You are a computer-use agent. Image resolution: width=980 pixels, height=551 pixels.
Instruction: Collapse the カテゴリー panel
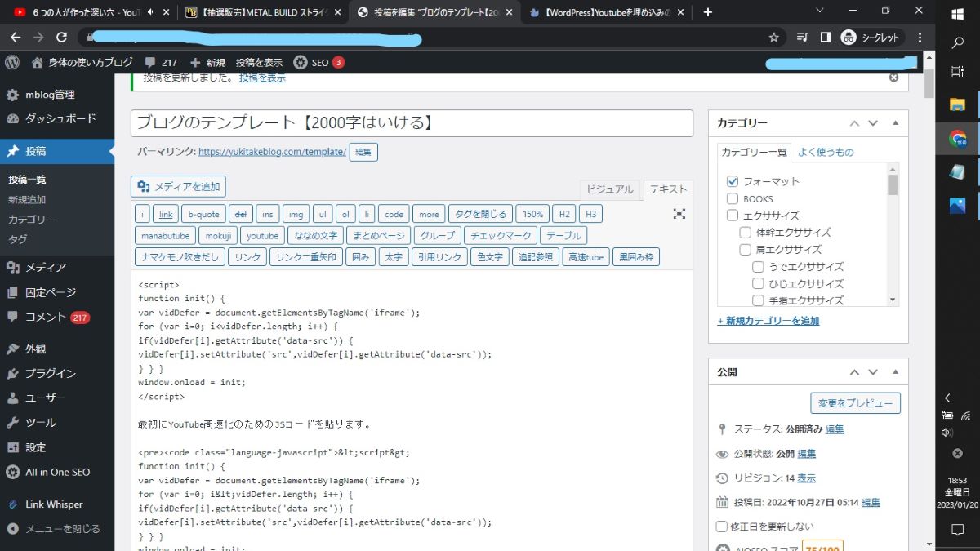click(x=895, y=123)
